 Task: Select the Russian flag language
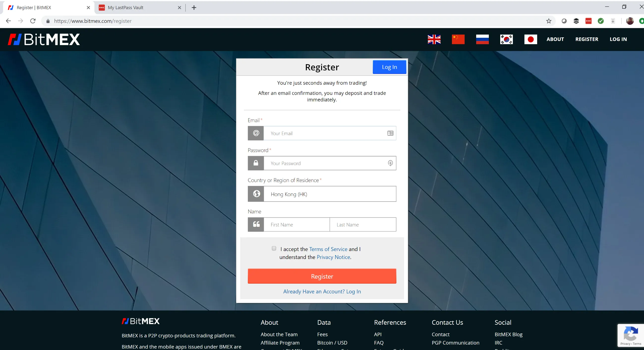click(x=482, y=39)
